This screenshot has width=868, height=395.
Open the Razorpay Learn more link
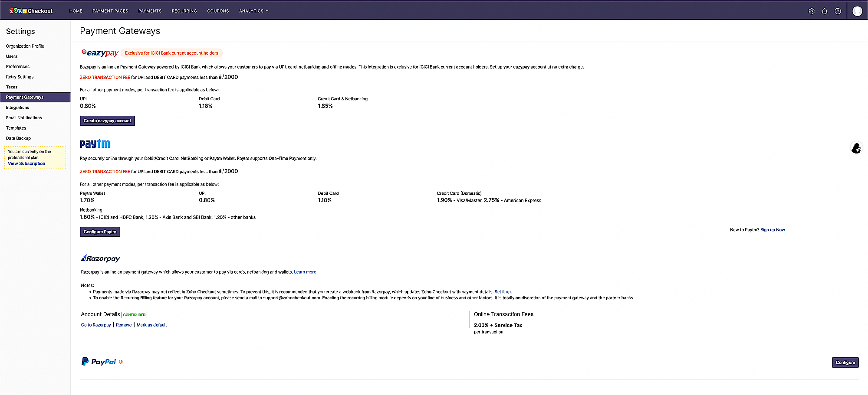[305, 272]
